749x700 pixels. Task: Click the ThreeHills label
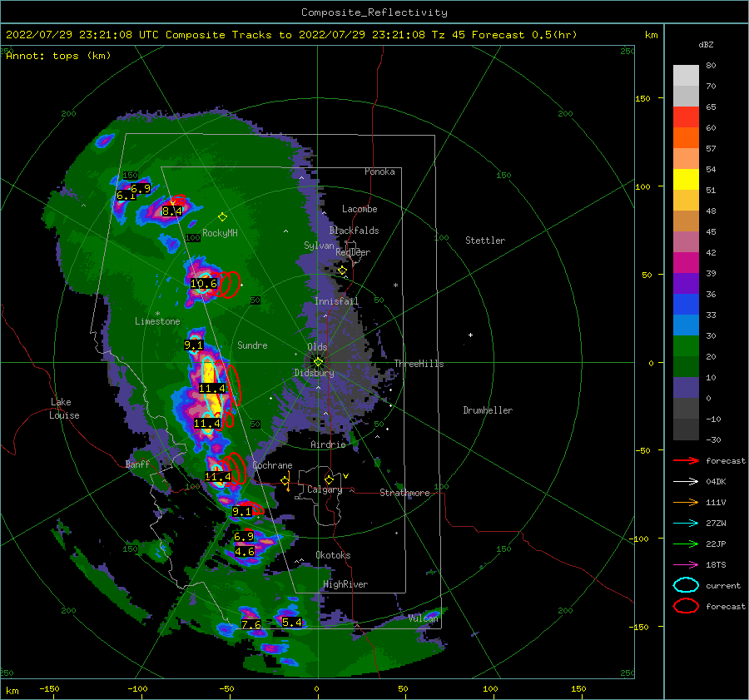coord(419,364)
